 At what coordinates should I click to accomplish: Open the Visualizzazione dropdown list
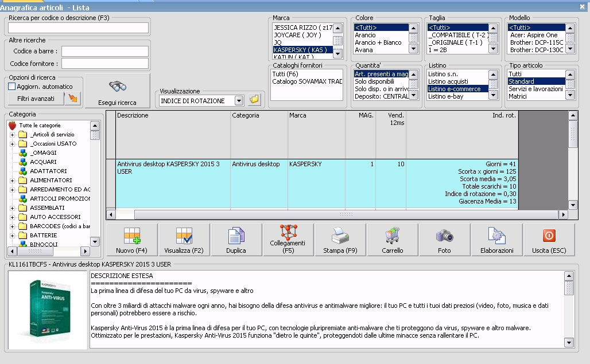tap(239, 101)
